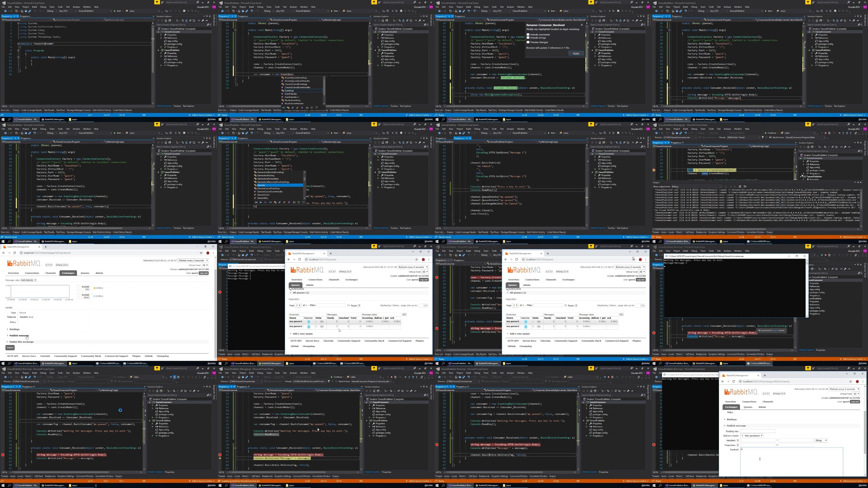Enable Include strings in Rename dialog
Viewport: 868px width, 488px height.
click(x=528, y=38)
